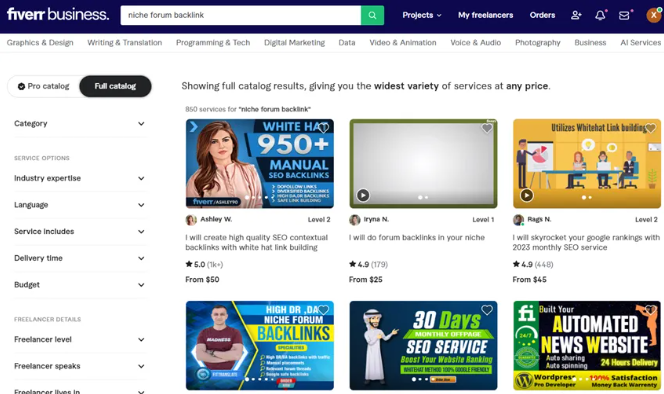Save the 30 Days SEO Service gig heart
Screen dimensions: 664x394
tap(487, 310)
